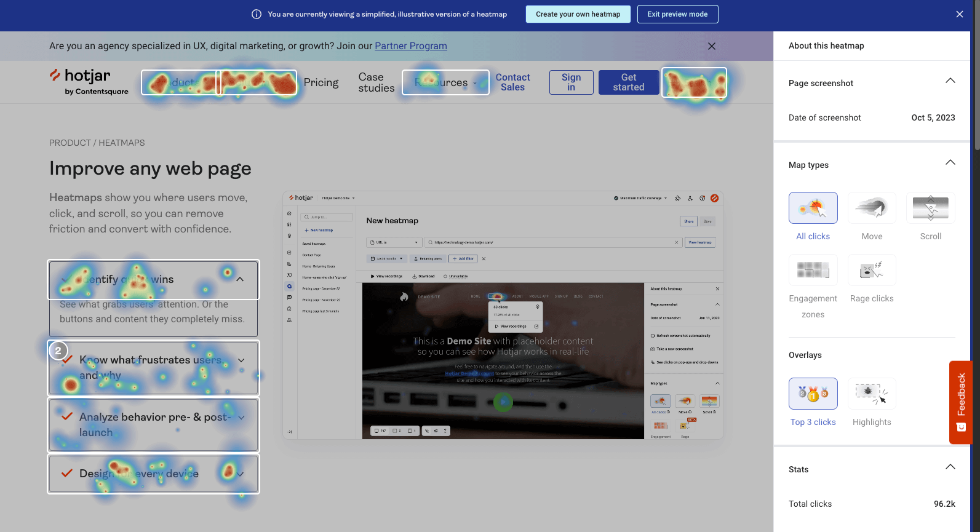This screenshot has width=980, height=532.
Task: Click the Total clicks value 96.2k
Action: pyautogui.click(x=944, y=504)
